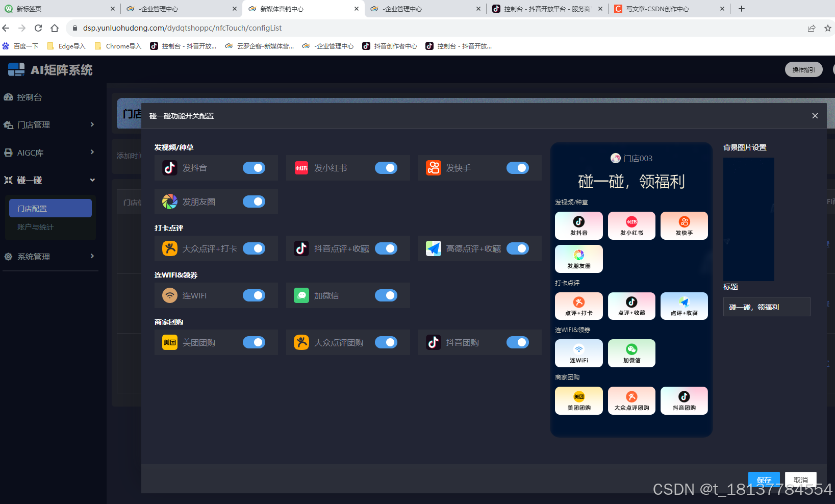Viewport: 835px width, 504px height.
Task: Click the 标题 input field
Action: click(x=767, y=307)
